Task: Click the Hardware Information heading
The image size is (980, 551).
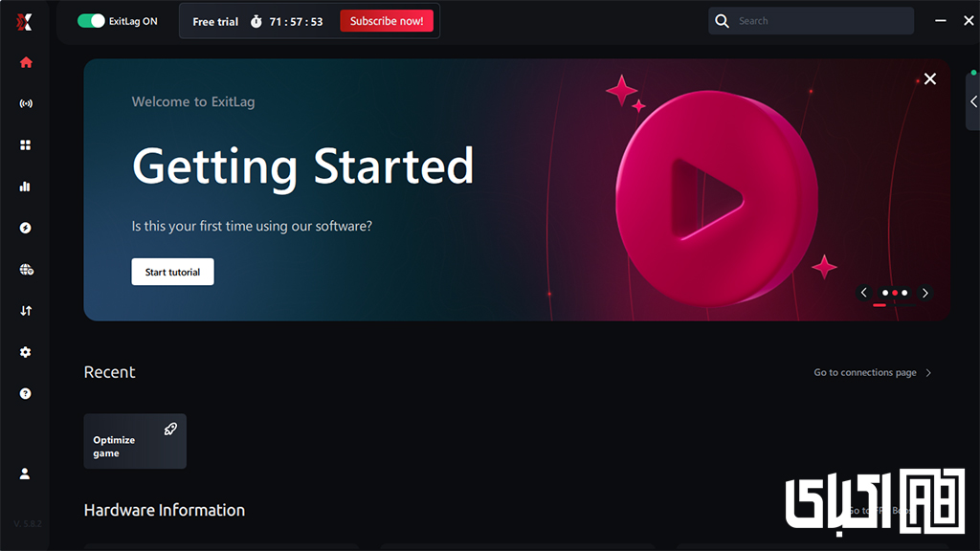Action: 165,510
